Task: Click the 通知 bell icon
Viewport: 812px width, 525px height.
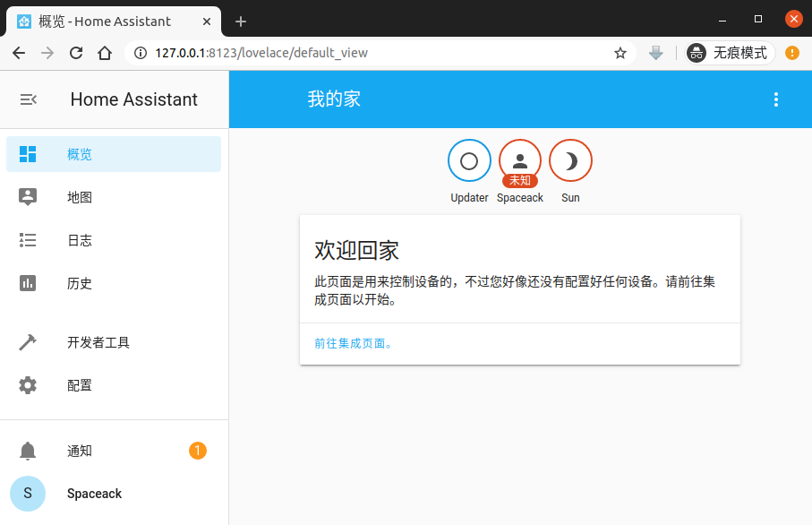Action: (x=28, y=451)
